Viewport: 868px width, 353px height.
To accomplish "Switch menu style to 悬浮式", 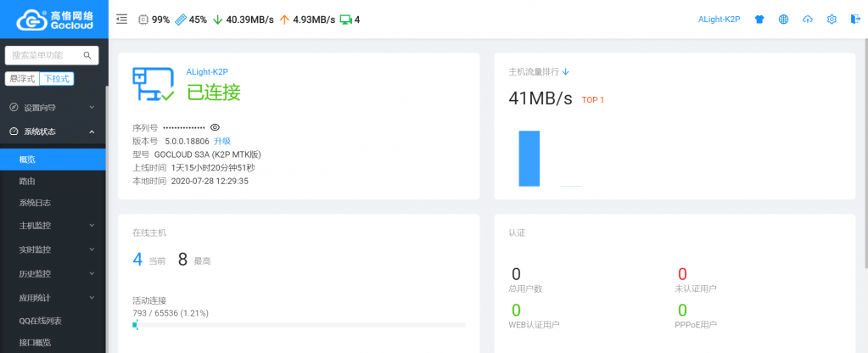I will coord(22,79).
